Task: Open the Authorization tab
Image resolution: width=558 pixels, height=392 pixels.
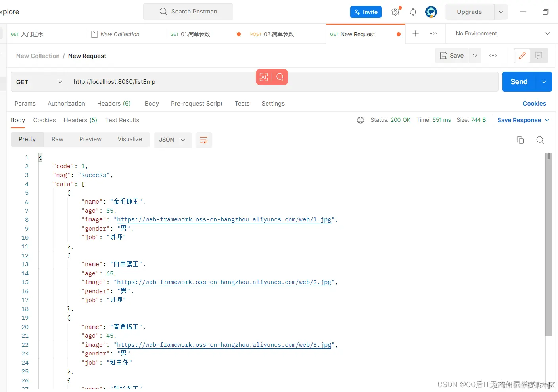Action: pos(66,104)
